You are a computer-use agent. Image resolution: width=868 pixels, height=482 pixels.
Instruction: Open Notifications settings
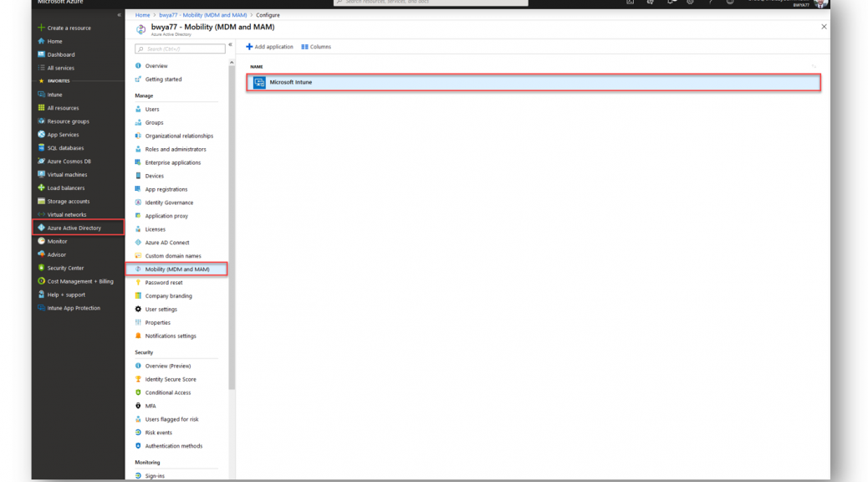coord(171,336)
